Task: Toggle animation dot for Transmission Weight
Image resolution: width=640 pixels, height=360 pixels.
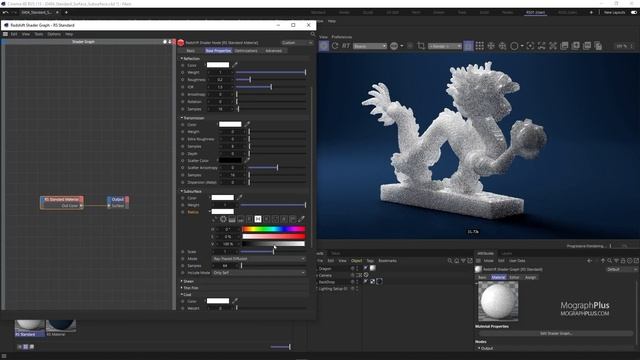Action: click(x=182, y=132)
